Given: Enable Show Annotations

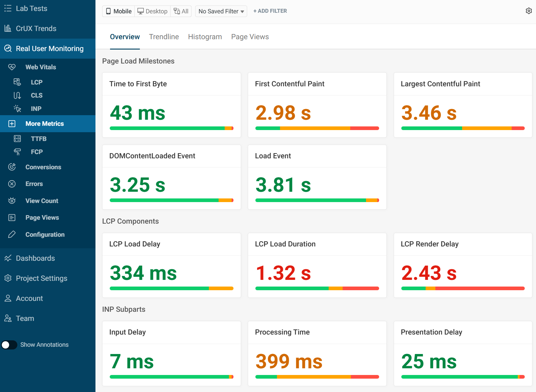Looking at the screenshot, I should (x=9, y=345).
